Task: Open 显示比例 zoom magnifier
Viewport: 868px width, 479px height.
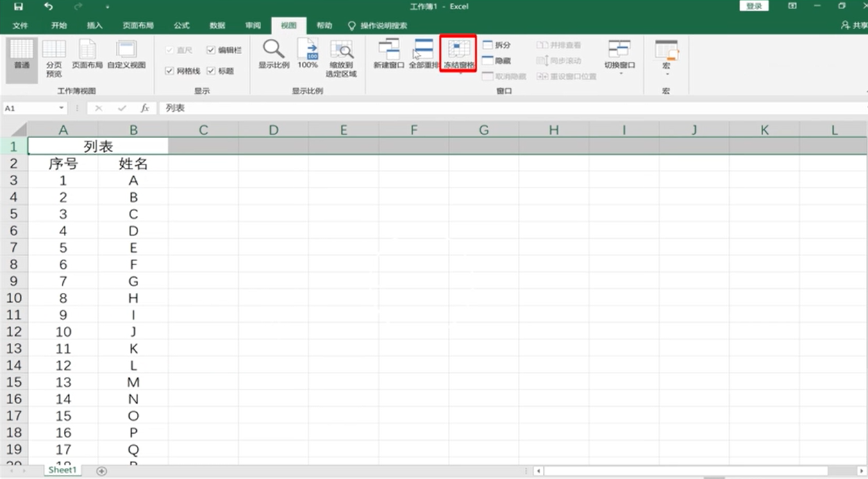Action: (274, 54)
